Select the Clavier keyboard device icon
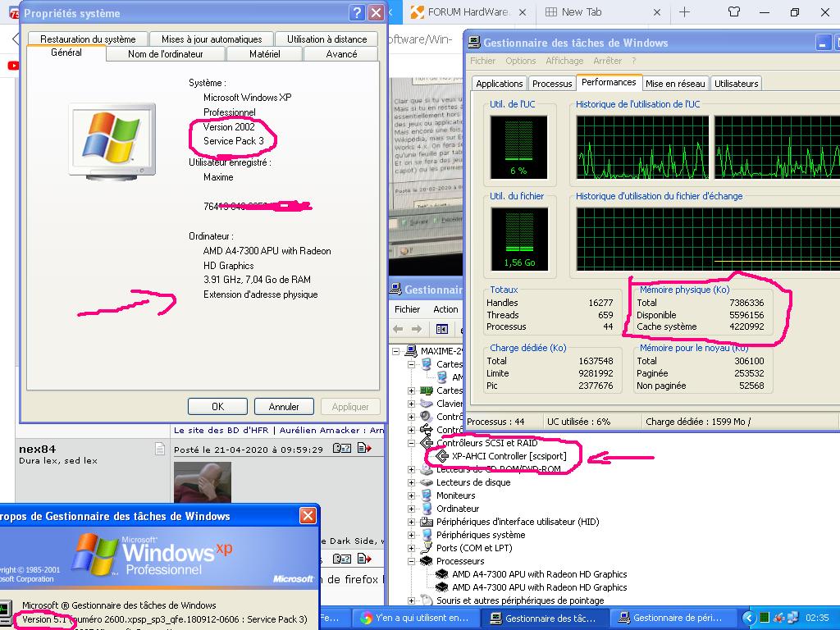 [427, 404]
